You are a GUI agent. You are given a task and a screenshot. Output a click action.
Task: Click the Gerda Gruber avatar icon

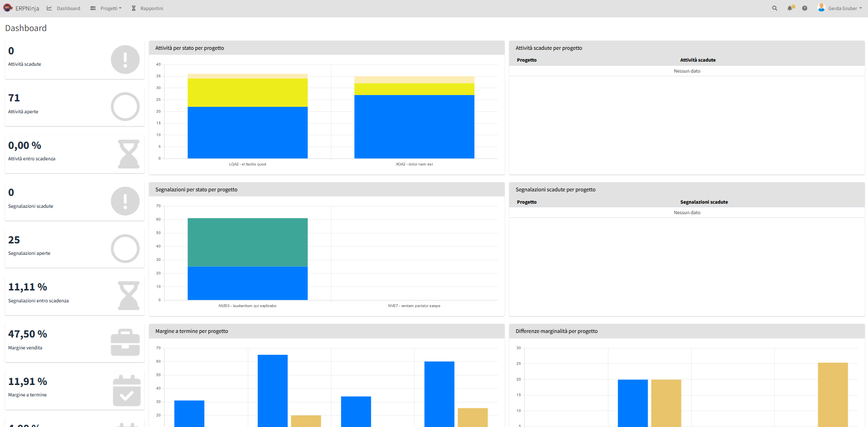[821, 8]
